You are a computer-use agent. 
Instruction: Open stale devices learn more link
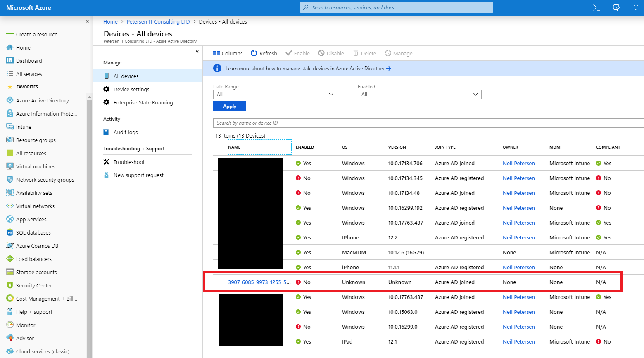(x=308, y=69)
